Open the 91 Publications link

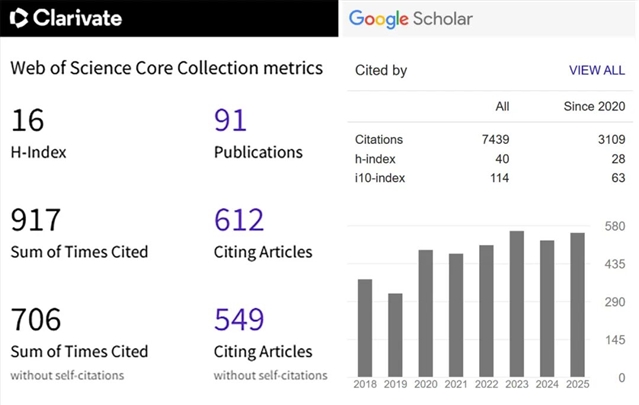coord(232,122)
